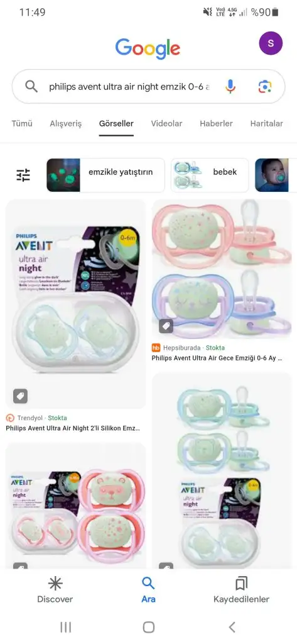
Task: Open the pink and purple pacifiers image
Action: click(222, 268)
